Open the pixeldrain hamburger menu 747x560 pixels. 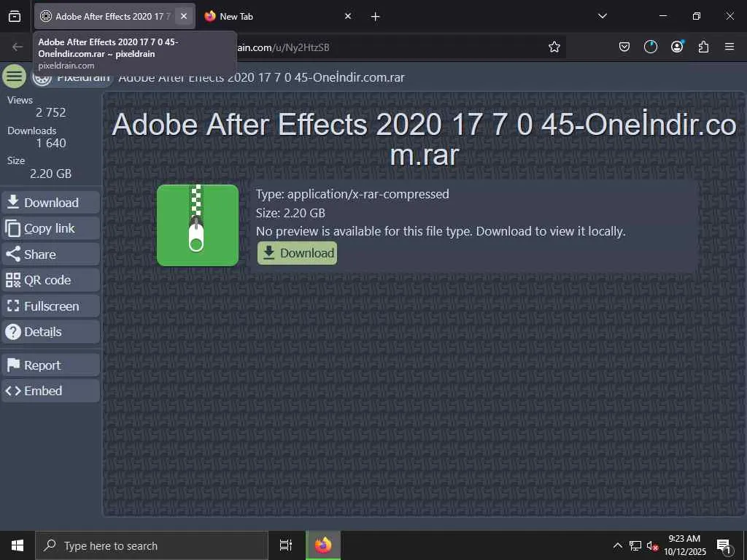[x=15, y=76]
